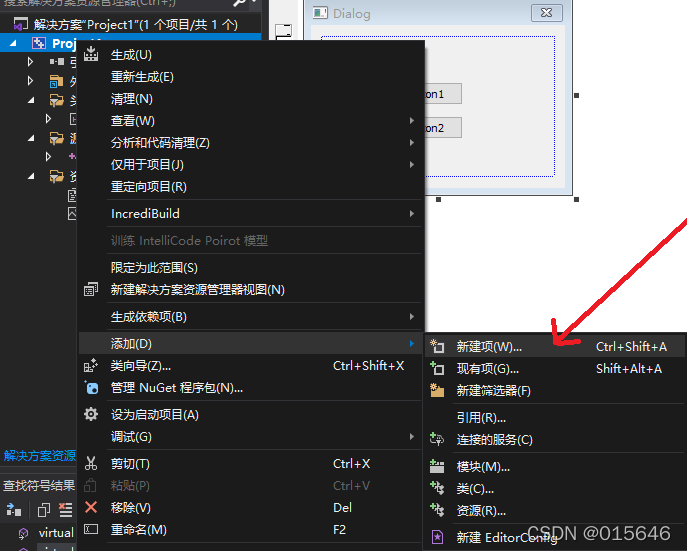This screenshot has height=551, width=687.
Task: Click the project icon in the selected row
Action: click(39, 43)
